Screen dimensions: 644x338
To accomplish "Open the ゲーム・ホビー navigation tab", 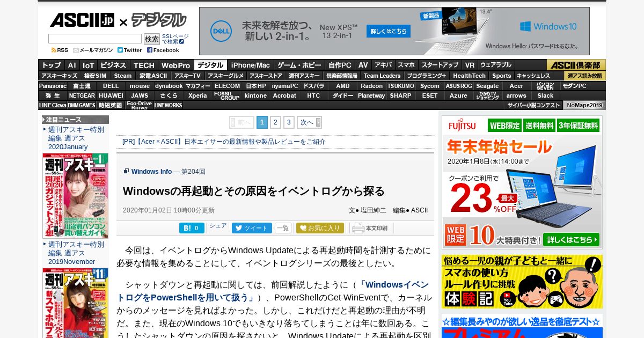I will (299, 65).
